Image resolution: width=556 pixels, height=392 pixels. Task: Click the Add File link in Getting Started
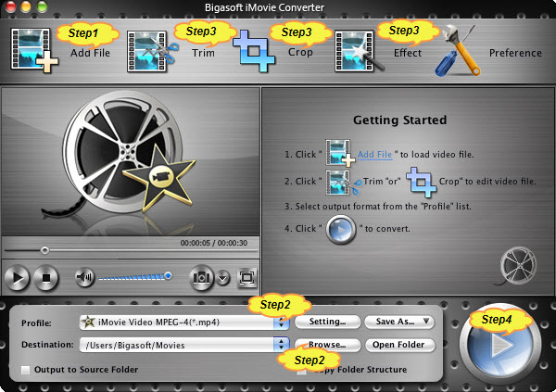pyautogui.click(x=374, y=155)
